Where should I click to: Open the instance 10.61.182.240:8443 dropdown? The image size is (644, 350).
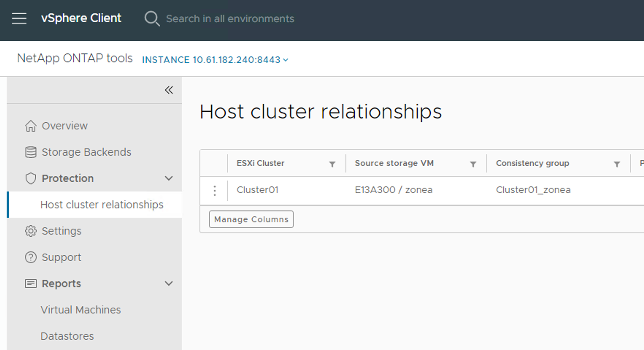(x=215, y=60)
